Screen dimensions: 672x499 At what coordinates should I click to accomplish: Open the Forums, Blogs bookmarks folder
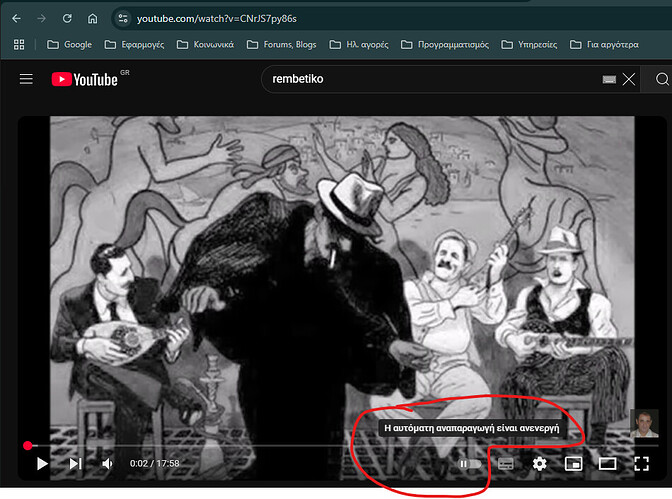[x=282, y=45]
